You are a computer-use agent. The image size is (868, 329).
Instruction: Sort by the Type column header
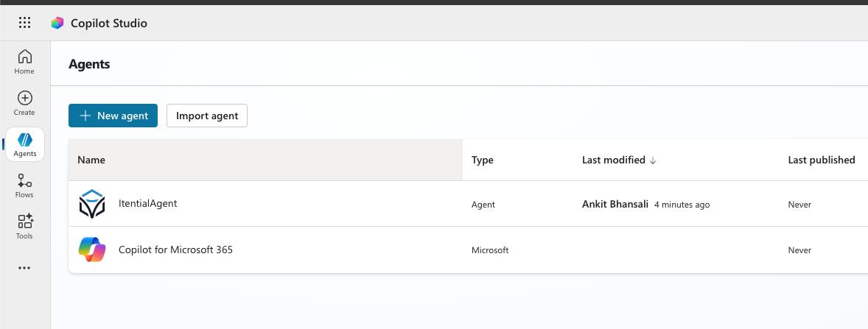(x=482, y=160)
